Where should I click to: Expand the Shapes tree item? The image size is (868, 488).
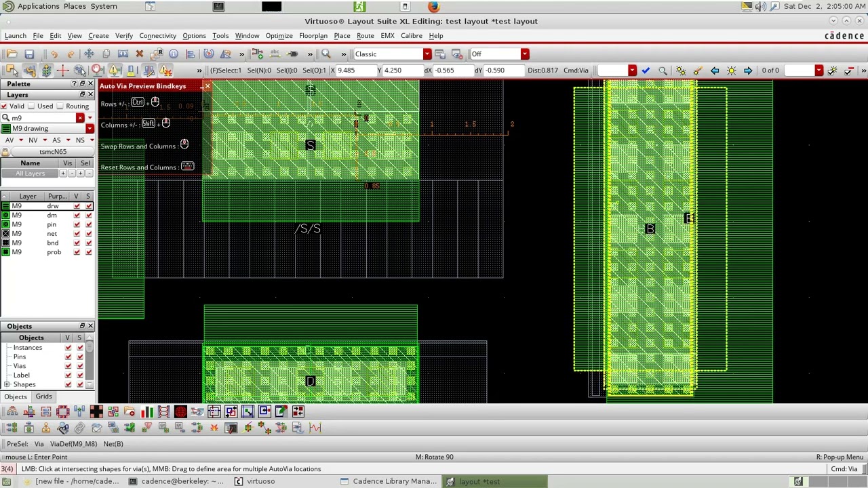(x=7, y=384)
